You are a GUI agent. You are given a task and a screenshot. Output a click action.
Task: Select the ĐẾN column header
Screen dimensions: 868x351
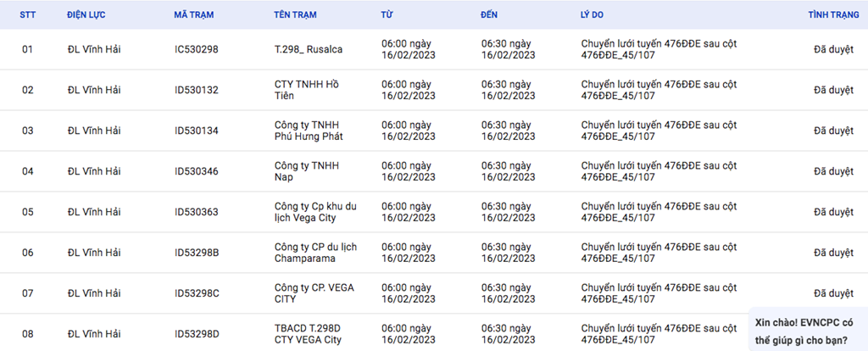pos(489,15)
